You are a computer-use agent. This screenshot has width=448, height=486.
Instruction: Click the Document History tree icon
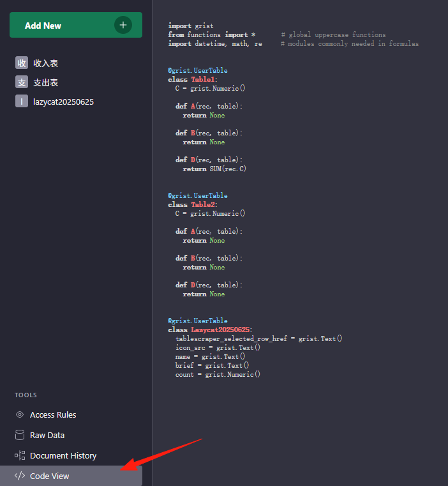tap(20, 455)
